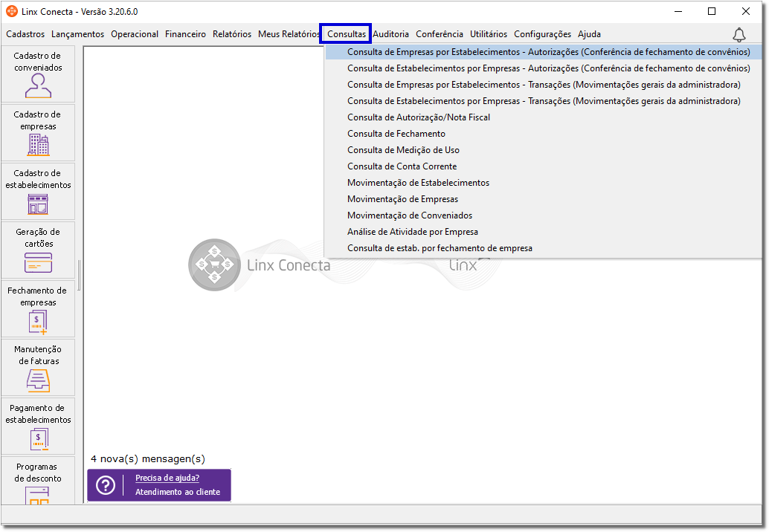
Task: Open the Meus Relatórios menu
Action: click(x=289, y=34)
